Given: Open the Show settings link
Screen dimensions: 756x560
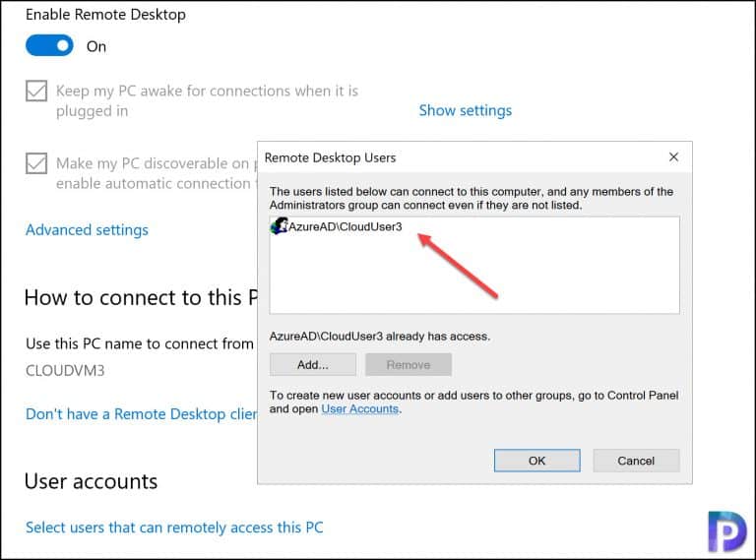Looking at the screenshot, I should coord(466,110).
